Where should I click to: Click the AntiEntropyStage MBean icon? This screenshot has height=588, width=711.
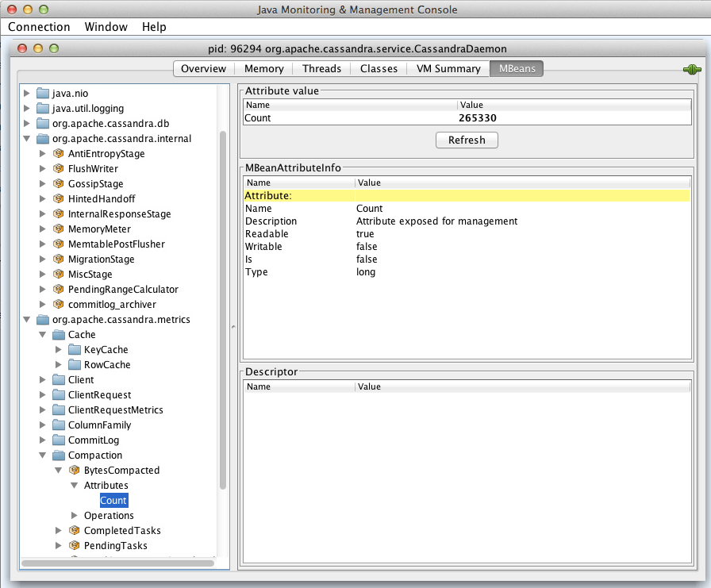[x=58, y=153]
